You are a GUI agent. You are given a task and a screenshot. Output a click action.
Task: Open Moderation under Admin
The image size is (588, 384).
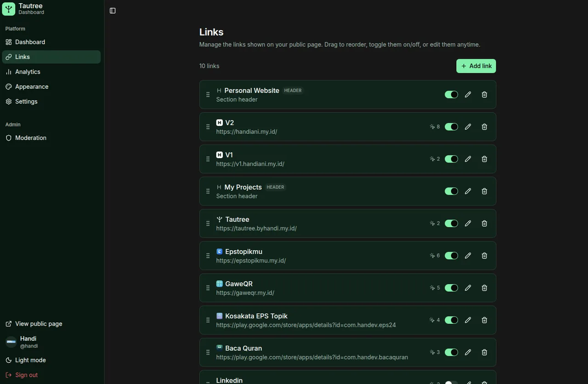pyautogui.click(x=51, y=138)
